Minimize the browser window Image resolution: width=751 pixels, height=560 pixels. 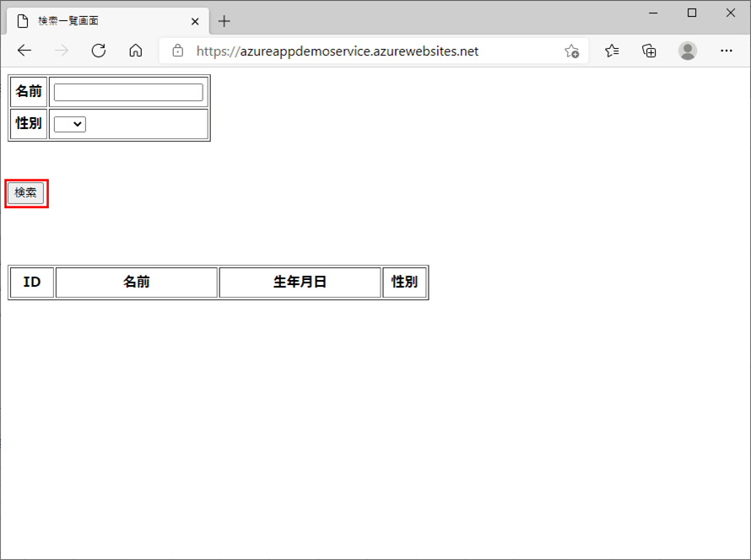[x=653, y=13]
